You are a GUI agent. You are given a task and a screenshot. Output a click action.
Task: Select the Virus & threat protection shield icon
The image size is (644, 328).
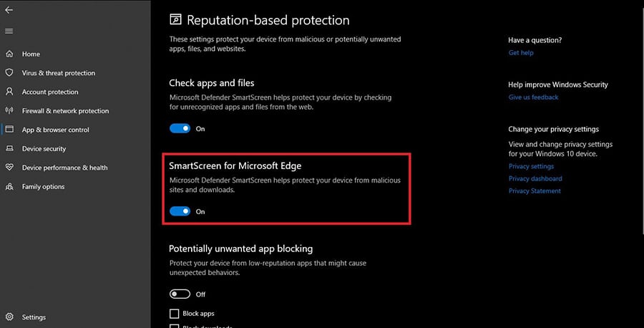tap(9, 73)
